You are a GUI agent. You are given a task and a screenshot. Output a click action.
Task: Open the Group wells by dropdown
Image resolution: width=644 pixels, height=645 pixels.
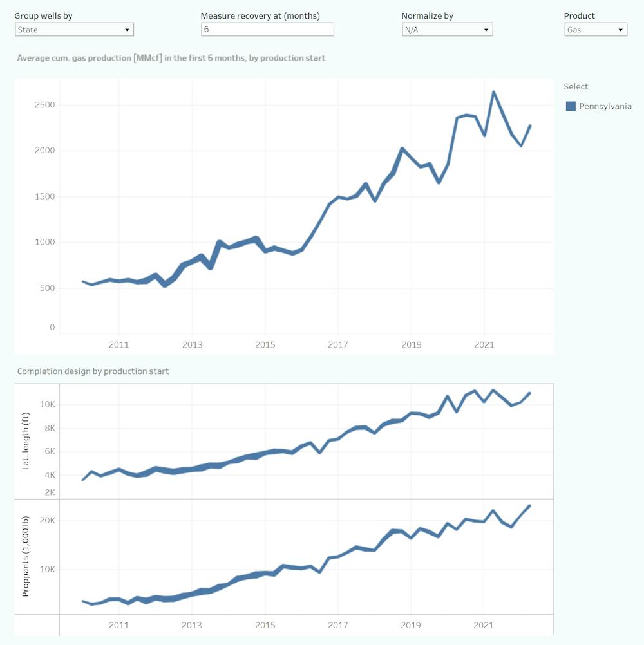point(73,30)
